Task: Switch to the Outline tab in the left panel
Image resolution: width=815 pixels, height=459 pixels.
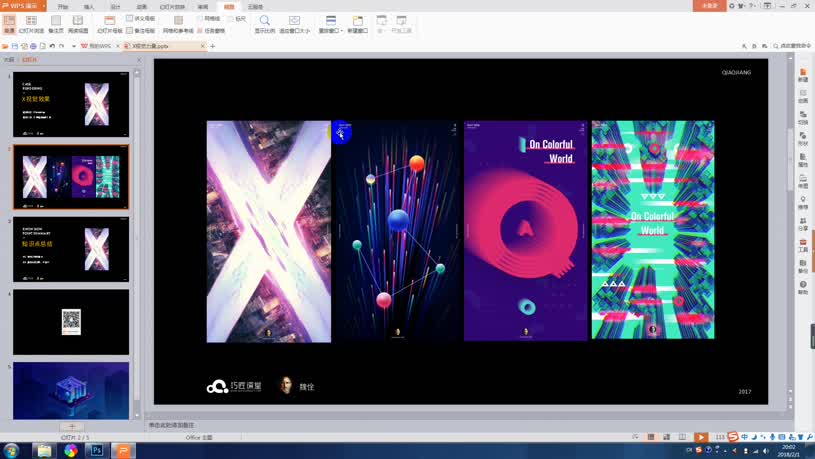Action: click(x=9, y=60)
